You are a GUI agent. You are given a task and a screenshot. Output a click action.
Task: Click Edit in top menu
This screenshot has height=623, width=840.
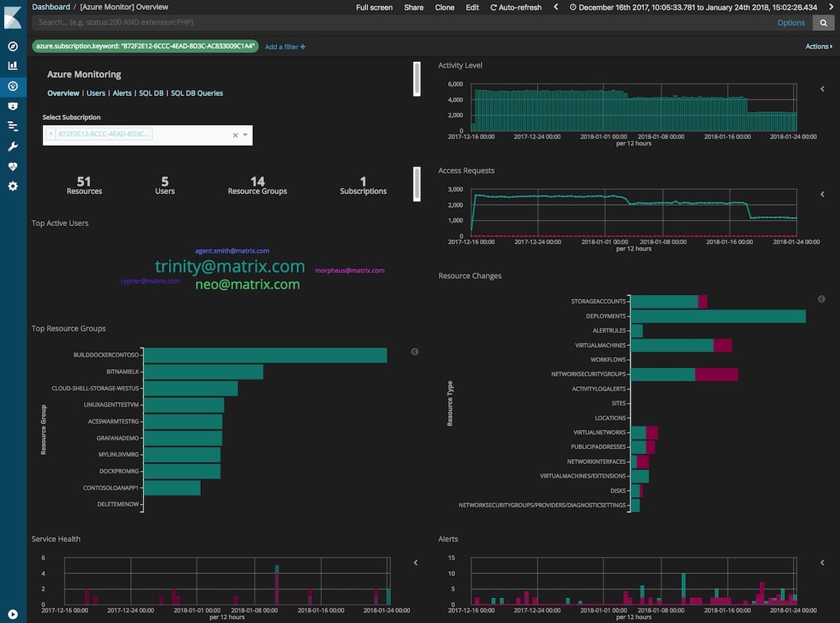[472, 7]
